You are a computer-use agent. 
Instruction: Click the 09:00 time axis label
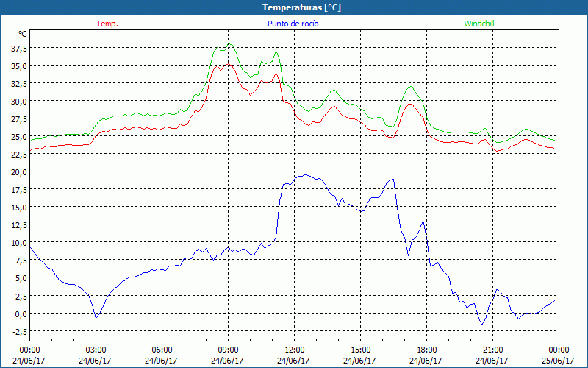228,350
